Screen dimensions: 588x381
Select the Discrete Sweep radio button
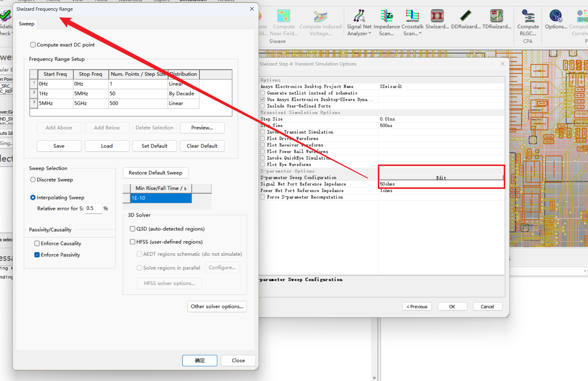pyautogui.click(x=33, y=180)
